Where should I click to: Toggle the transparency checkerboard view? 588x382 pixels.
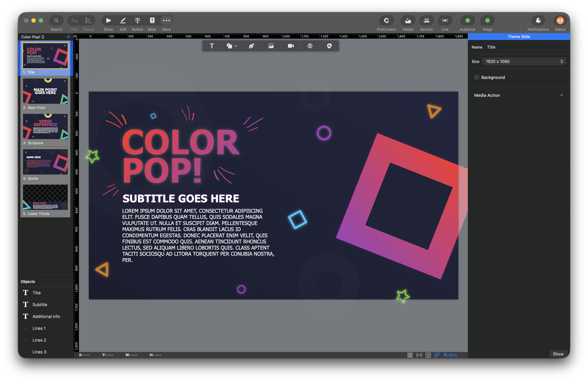tap(410, 355)
